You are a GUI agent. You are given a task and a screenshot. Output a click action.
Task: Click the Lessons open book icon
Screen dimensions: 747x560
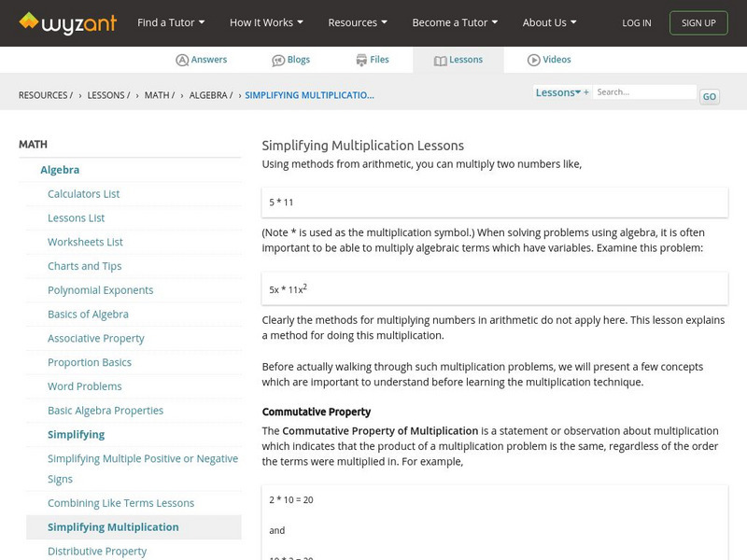441,60
